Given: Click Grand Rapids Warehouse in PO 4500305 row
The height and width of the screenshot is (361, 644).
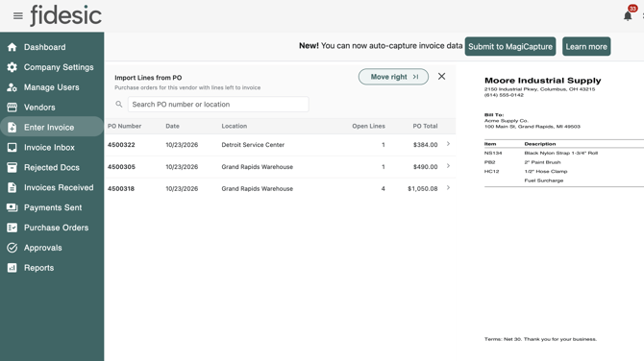Looking at the screenshot, I should click(x=257, y=167).
